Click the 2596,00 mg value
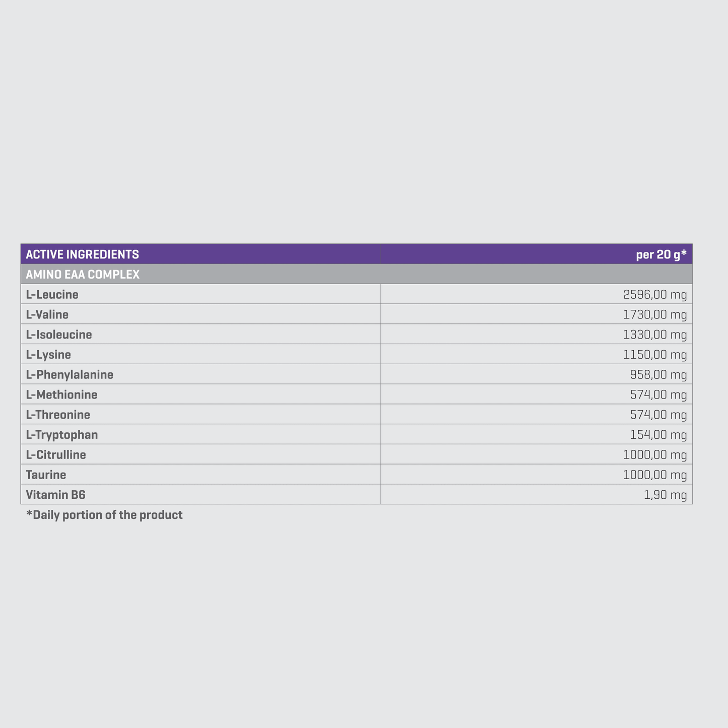The image size is (728, 728). pos(655,294)
